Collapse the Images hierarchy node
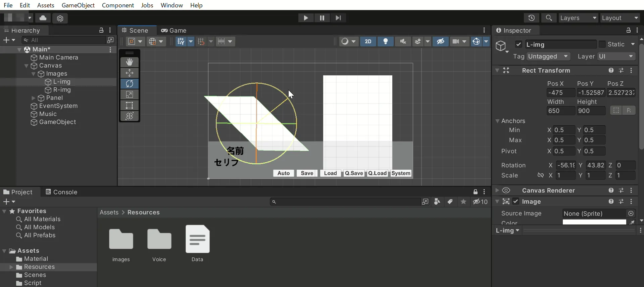The image size is (644, 287). coord(34,74)
